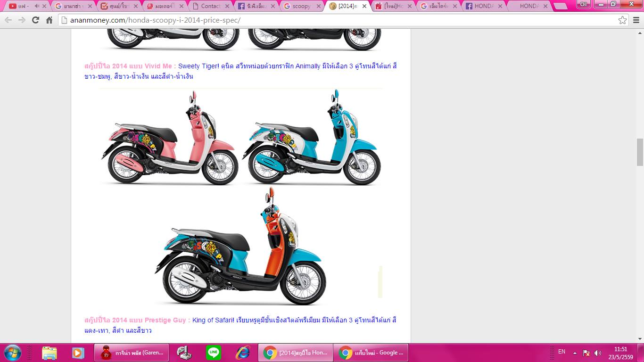This screenshot has width=644, height=362.
Task: Switch to the YouTube tab playing audio
Action: [x=27, y=6]
